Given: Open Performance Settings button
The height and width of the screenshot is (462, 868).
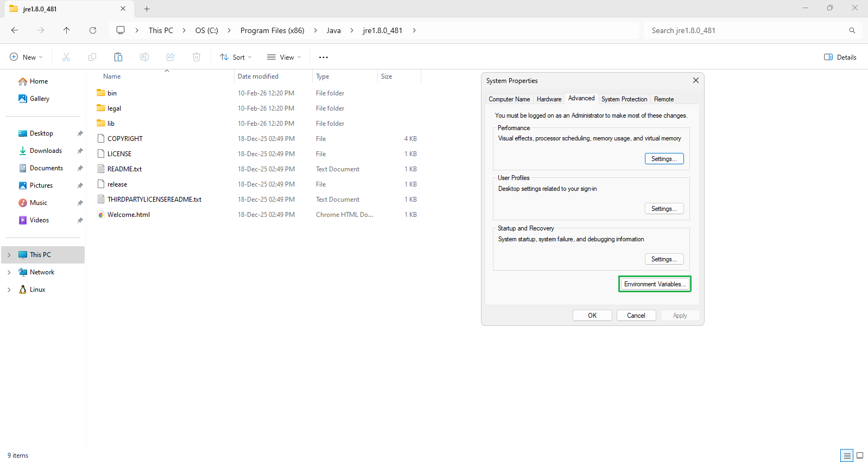Looking at the screenshot, I should pos(664,159).
